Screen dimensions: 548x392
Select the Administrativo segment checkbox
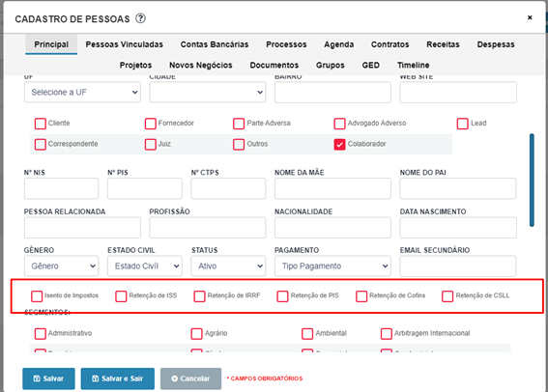(41, 334)
